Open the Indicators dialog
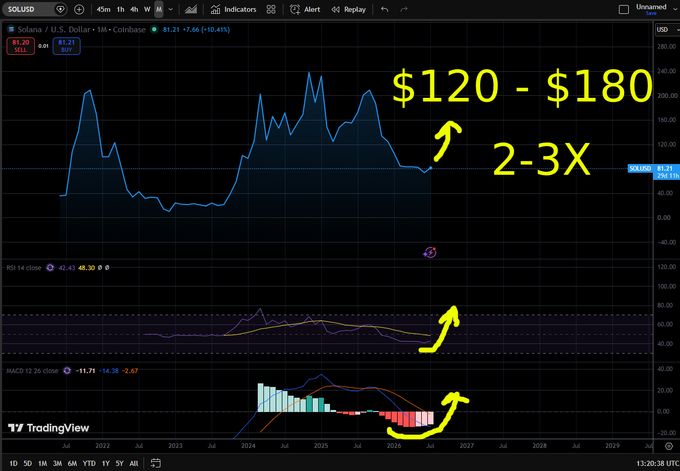680x471 pixels. [233, 9]
